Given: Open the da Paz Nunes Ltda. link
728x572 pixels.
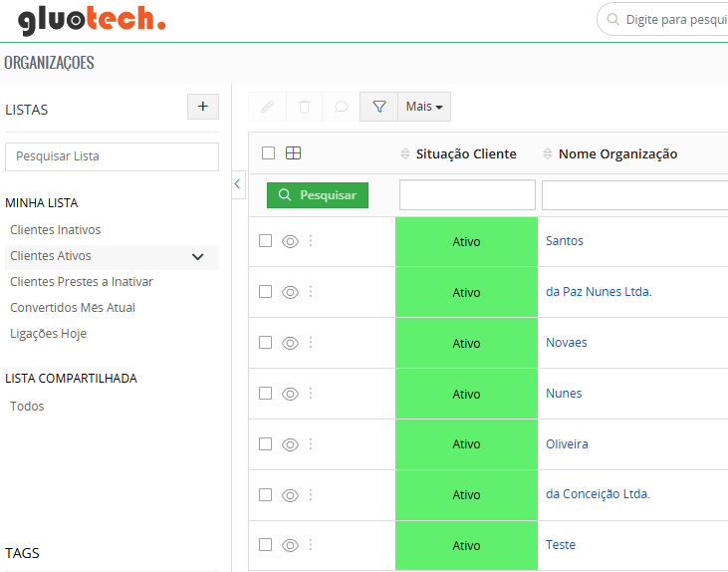Looking at the screenshot, I should 599,292.
